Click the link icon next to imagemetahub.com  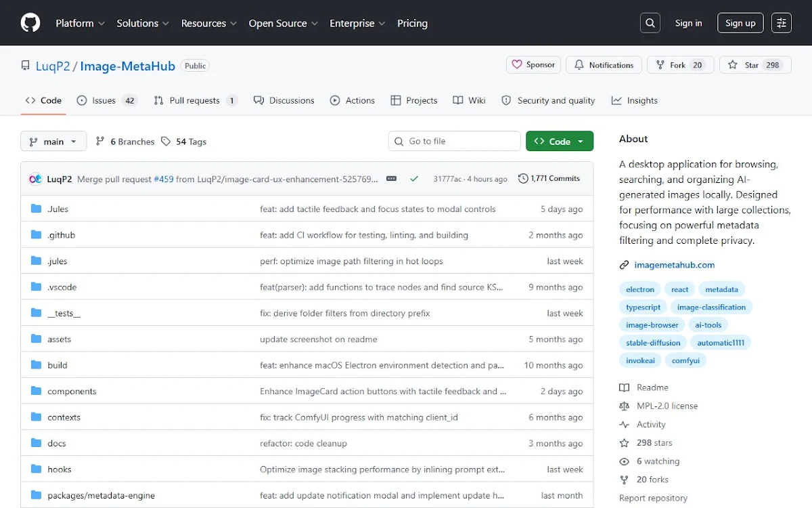point(624,265)
